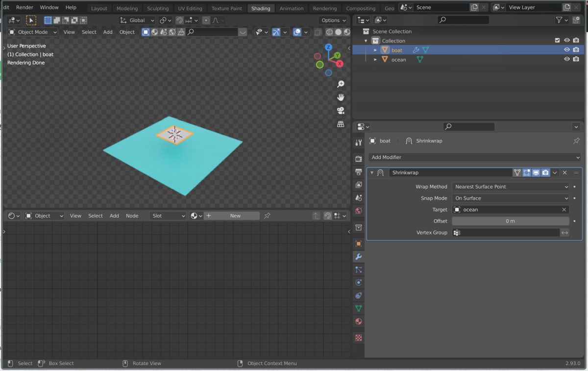Open Global transform orientation dropdown

click(x=137, y=20)
